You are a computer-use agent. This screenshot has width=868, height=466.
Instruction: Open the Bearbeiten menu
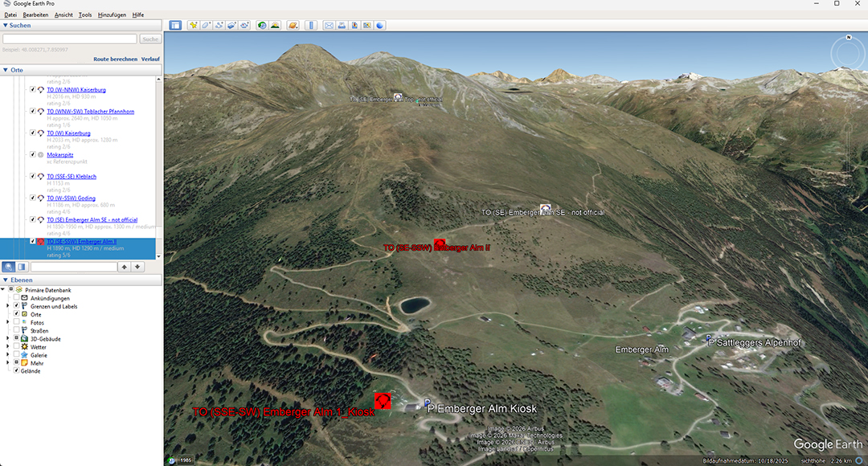(35, 14)
